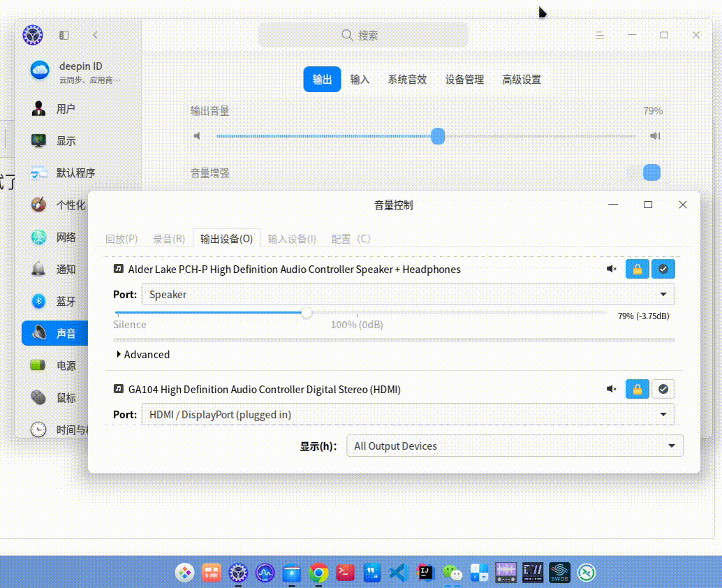
Task: Click the 输出音量 slider handle
Action: (x=438, y=136)
